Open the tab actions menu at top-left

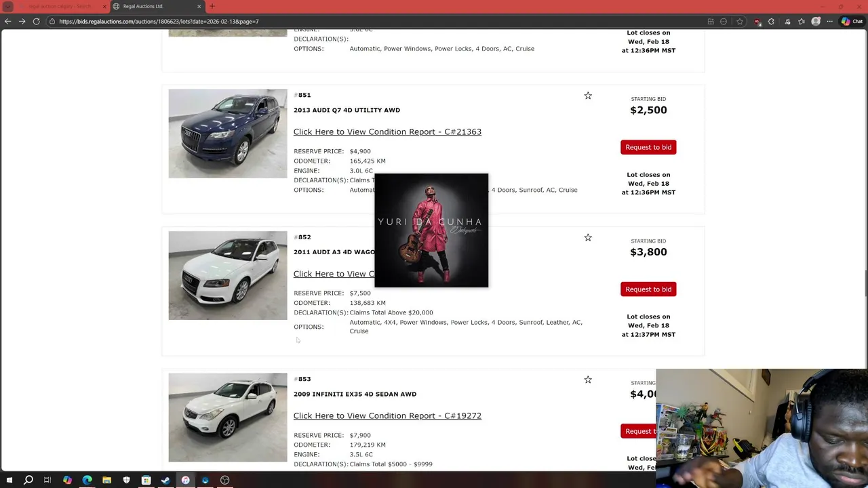point(8,6)
